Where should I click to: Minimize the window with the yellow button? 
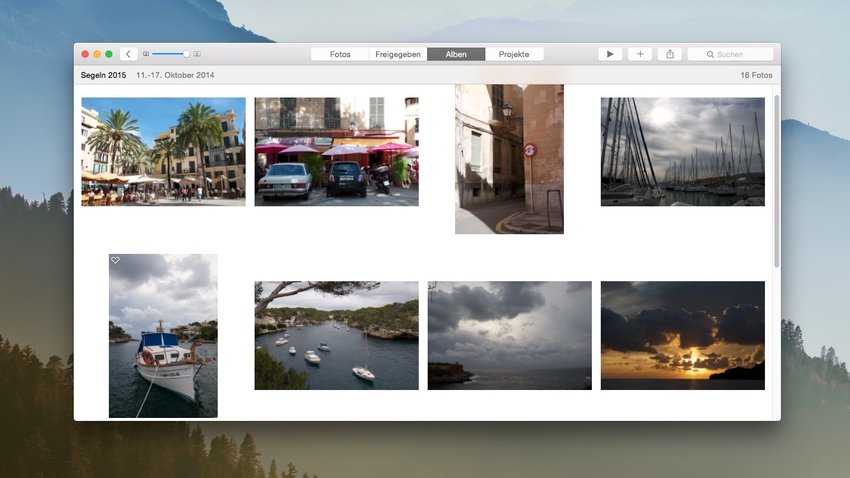pos(97,54)
